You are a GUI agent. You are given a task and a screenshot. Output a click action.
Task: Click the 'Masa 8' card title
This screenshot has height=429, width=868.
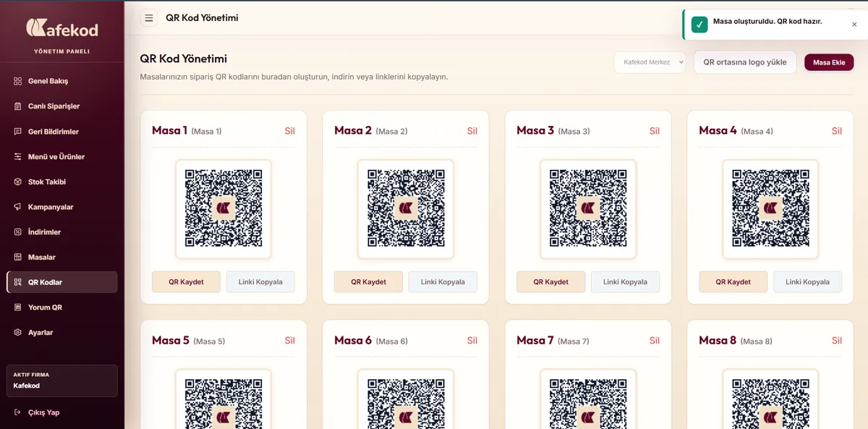coord(718,340)
